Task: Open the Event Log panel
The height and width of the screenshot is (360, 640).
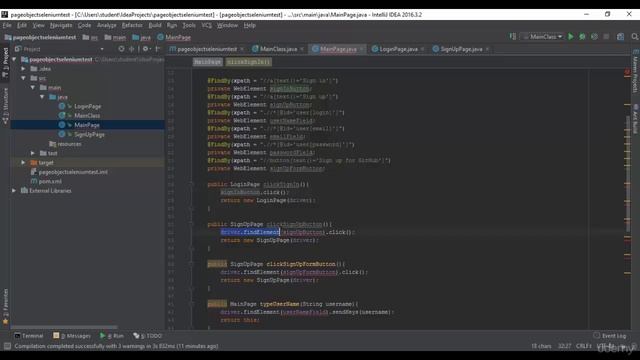Action: coord(609,336)
